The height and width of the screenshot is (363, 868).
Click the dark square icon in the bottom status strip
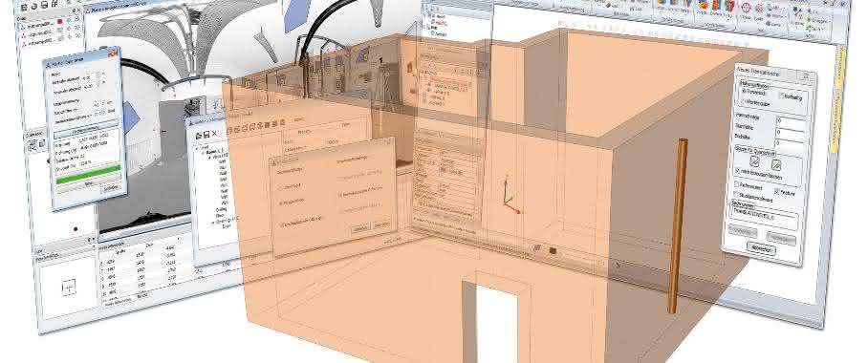pyautogui.click(x=553, y=250)
